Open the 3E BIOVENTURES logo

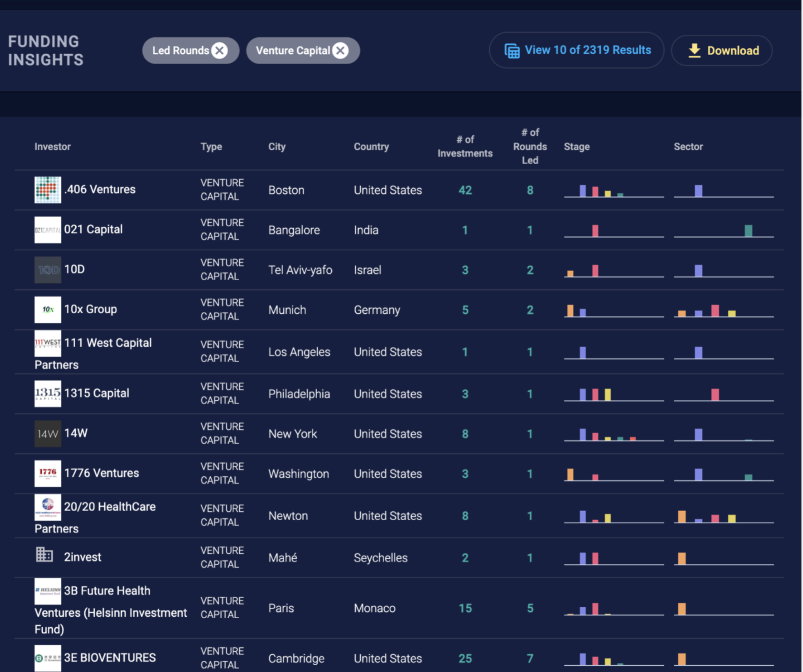coord(48,658)
